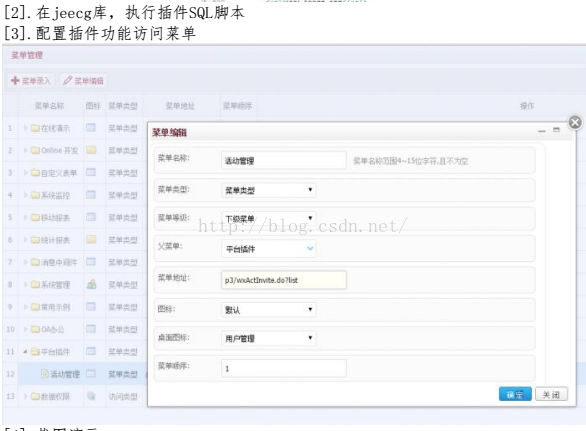Image resolution: width=586 pixels, height=431 pixels.
Task: Click the yellow 图标 cell in Online 开发 row
Action: 91,150
